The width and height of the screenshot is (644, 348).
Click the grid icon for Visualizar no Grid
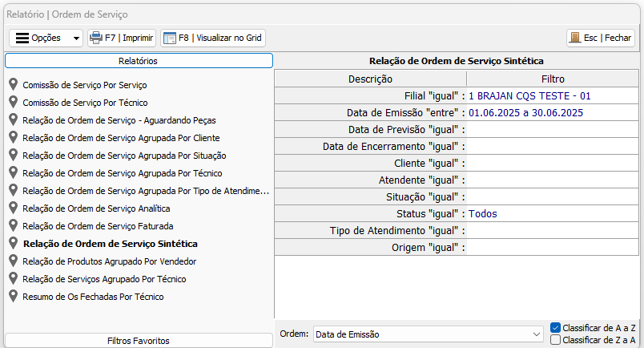point(169,38)
